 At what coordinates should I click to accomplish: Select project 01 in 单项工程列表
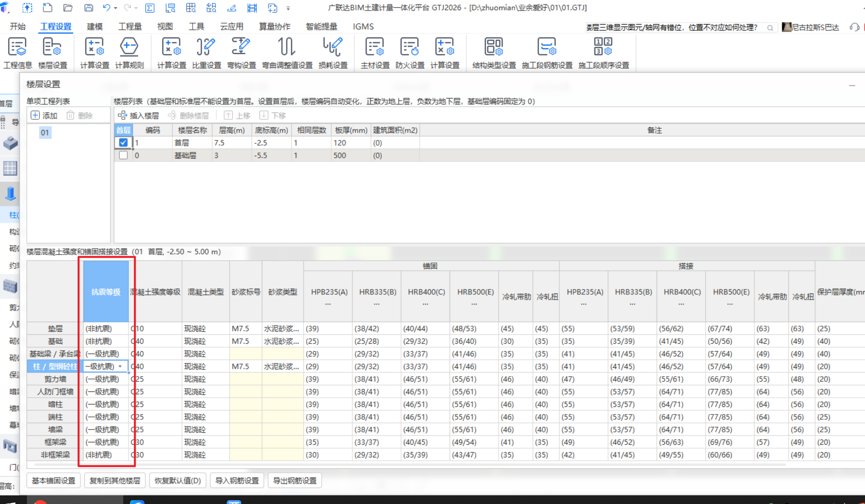coord(45,133)
